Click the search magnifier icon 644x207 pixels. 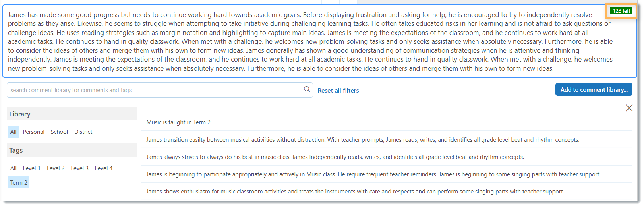coord(307,89)
